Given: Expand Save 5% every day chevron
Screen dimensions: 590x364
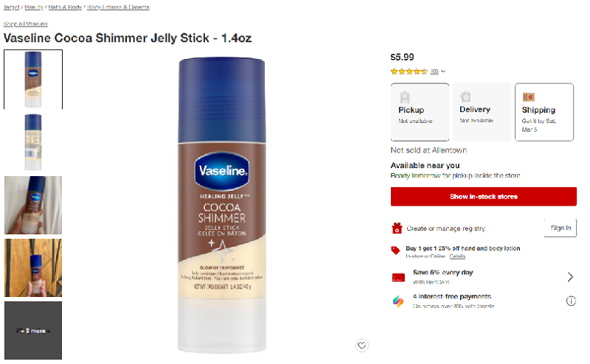Looking at the screenshot, I should [x=570, y=277].
